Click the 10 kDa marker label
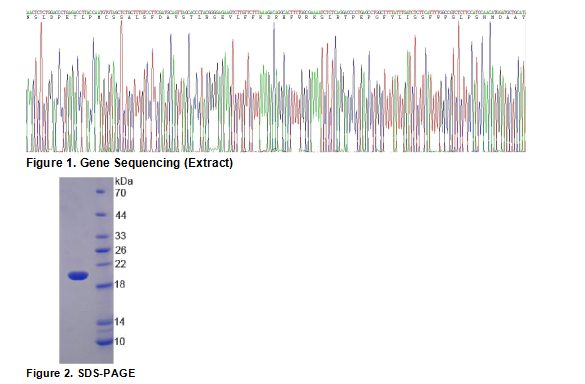 click(x=120, y=341)
